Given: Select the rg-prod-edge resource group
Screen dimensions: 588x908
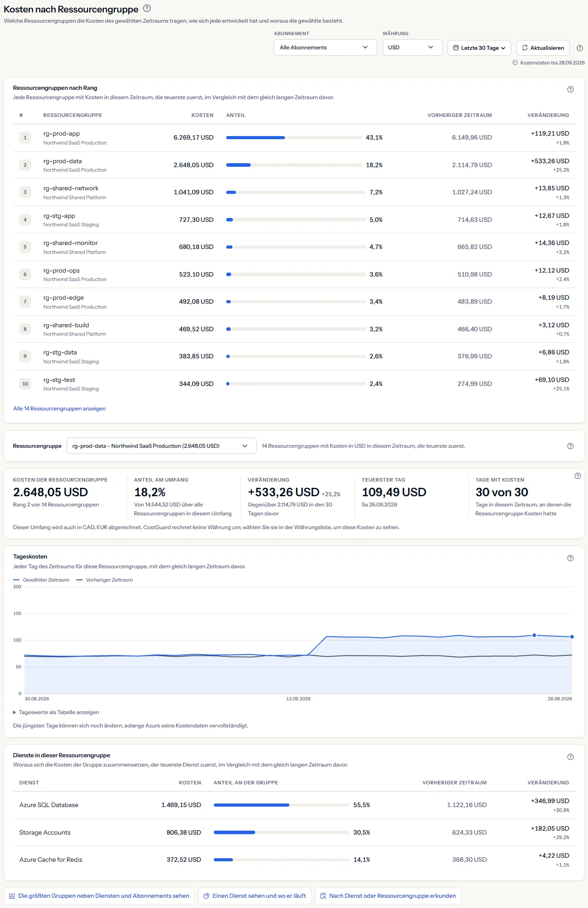Looking at the screenshot, I should (x=63, y=297).
